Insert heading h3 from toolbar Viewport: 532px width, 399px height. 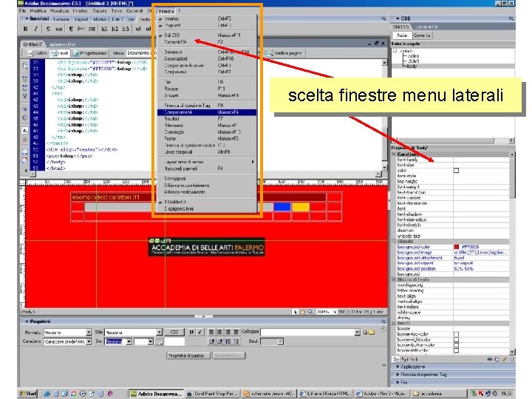(x=126, y=29)
